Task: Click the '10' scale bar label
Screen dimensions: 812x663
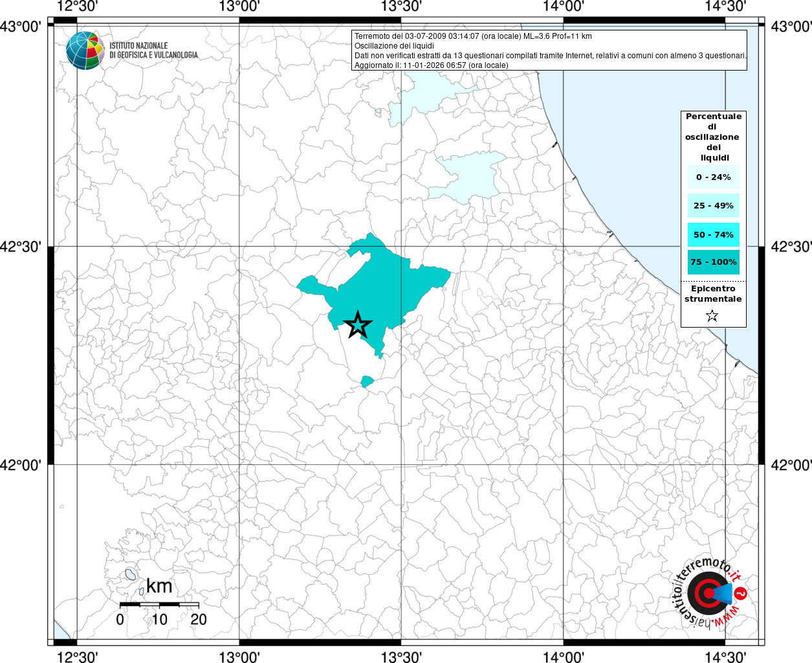Action: pos(159,619)
